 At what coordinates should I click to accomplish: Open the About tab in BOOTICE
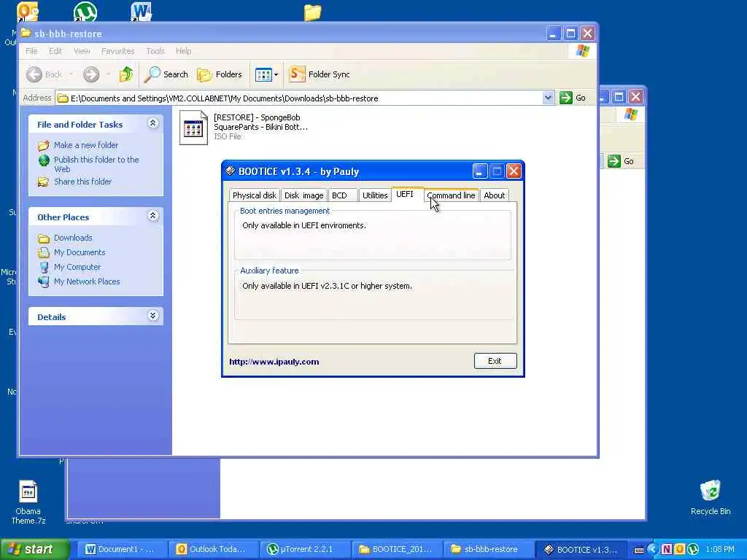click(x=494, y=195)
